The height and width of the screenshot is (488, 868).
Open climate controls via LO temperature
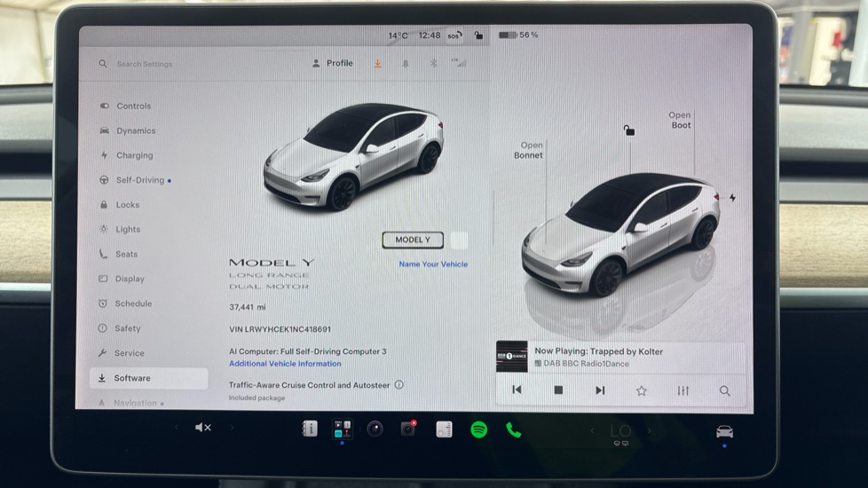point(620,433)
